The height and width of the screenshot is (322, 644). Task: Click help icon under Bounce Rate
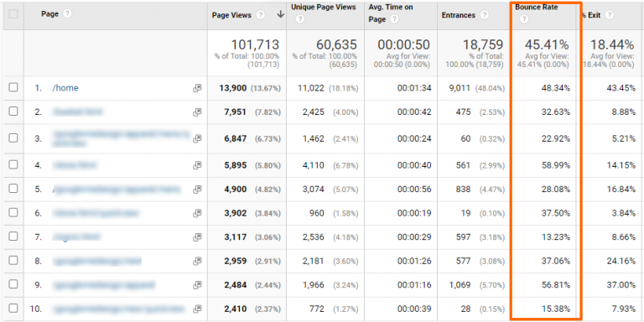tap(523, 19)
